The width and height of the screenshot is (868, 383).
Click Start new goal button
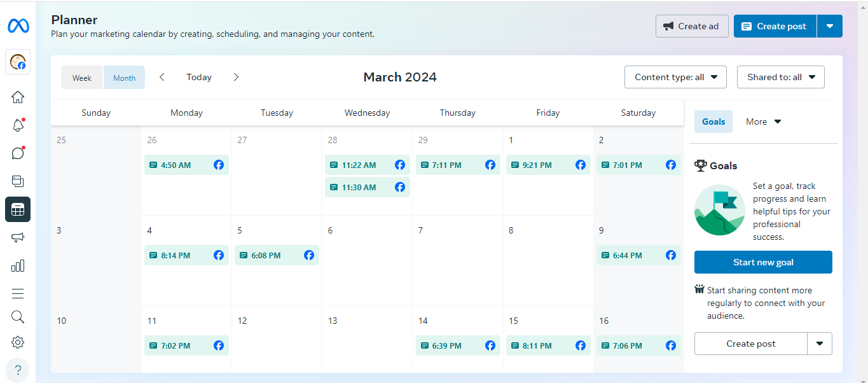tap(763, 262)
